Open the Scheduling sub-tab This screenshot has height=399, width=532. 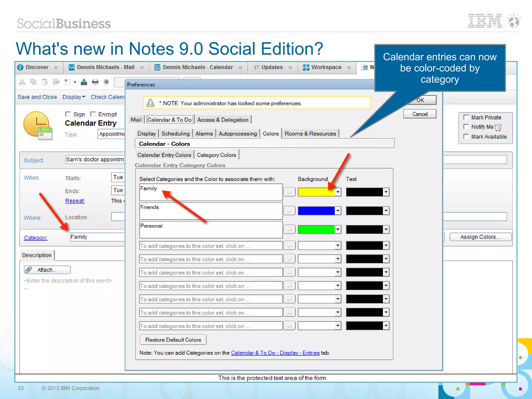(176, 134)
